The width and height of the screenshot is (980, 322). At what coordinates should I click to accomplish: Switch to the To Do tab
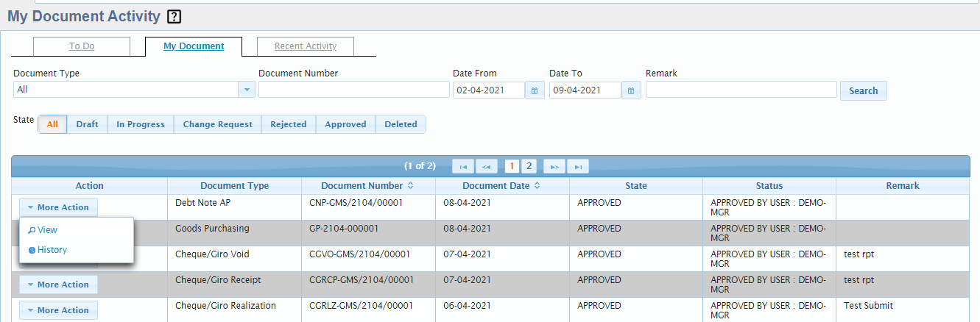tap(82, 46)
